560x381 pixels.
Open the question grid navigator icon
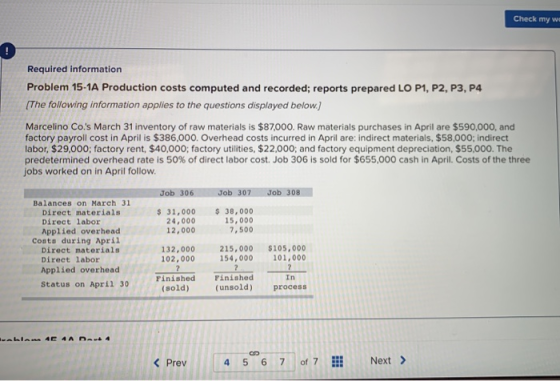(337, 361)
